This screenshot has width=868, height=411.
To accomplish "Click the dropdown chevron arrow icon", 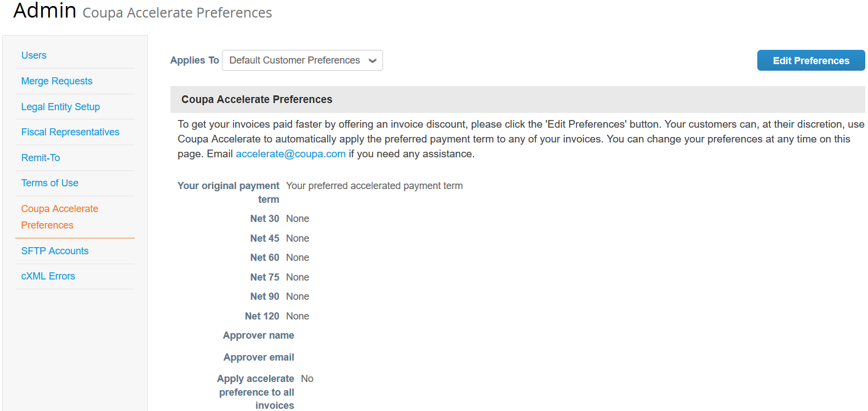I will (x=373, y=61).
